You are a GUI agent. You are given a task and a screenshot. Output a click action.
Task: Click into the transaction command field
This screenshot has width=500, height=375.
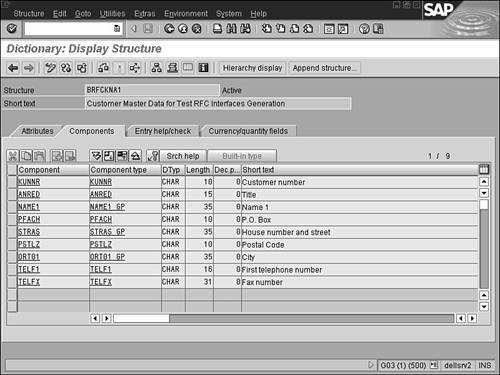69,29
